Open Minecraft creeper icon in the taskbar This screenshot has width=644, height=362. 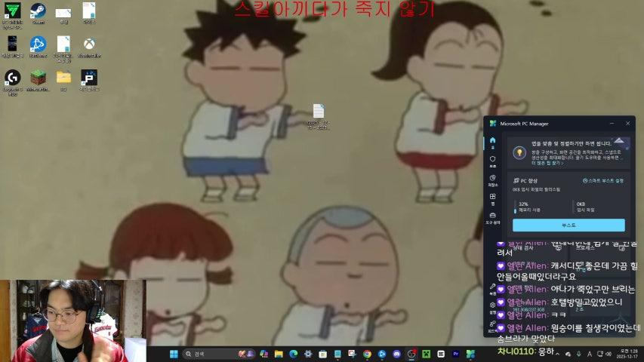coord(426,354)
